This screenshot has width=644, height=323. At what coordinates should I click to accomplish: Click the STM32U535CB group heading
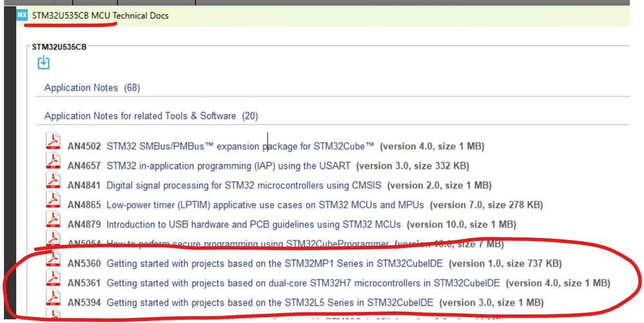coord(59,47)
